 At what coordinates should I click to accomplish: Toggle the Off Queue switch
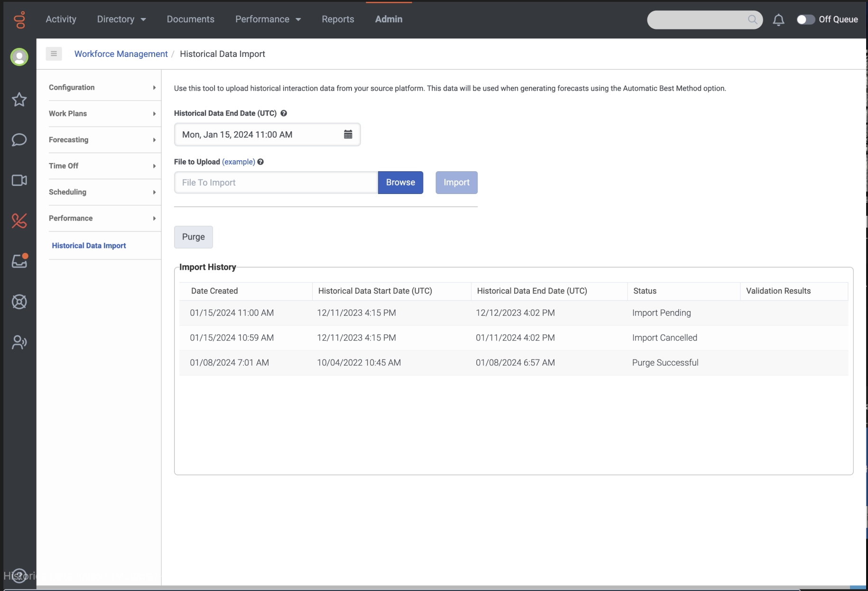coord(805,19)
